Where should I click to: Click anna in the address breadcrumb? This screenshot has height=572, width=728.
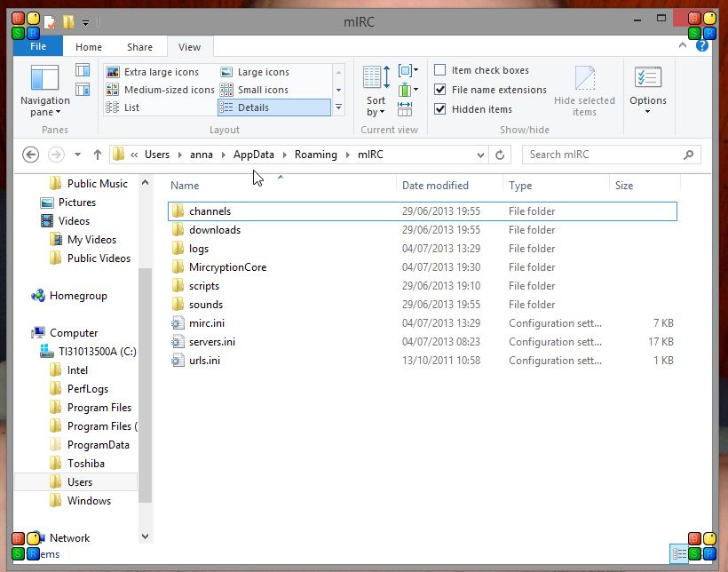pyautogui.click(x=202, y=155)
